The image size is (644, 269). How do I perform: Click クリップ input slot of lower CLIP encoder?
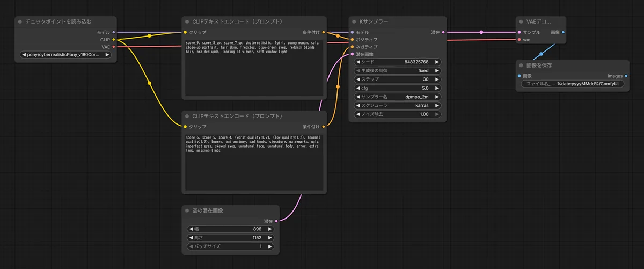coord(185,127)
